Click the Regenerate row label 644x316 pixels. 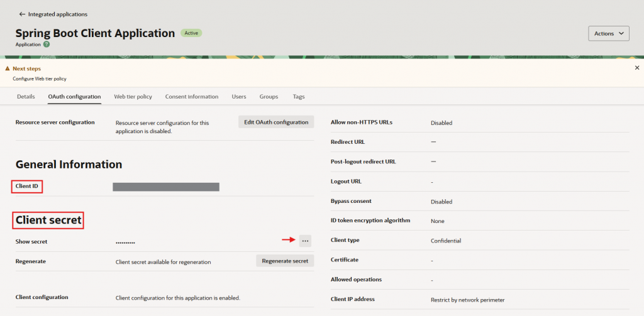(x=30, y=261)
